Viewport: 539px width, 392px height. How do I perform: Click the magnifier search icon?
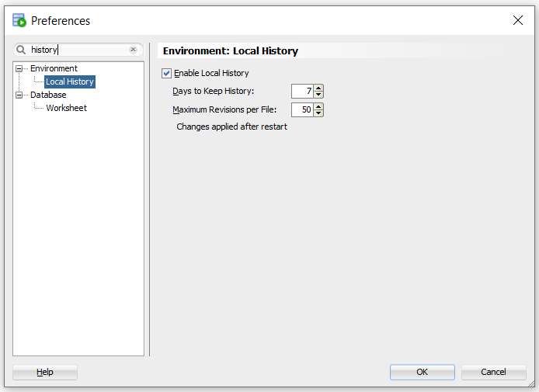pos(21,50)
